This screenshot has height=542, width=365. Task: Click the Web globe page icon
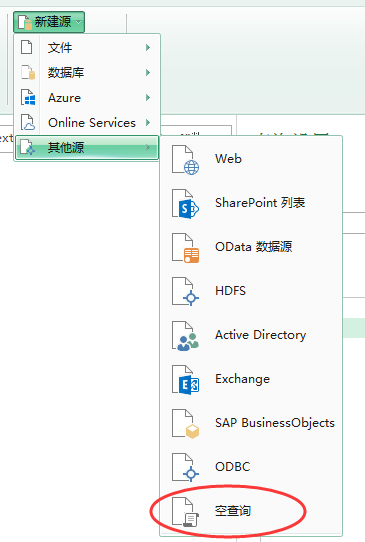pos(186,160)
